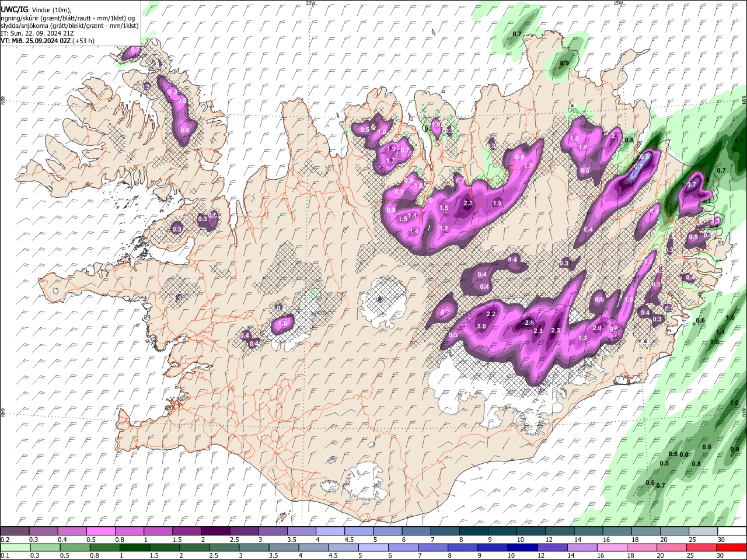
Task: Select the 'Vindur (10m),' header text
Action: coord(51,10)
